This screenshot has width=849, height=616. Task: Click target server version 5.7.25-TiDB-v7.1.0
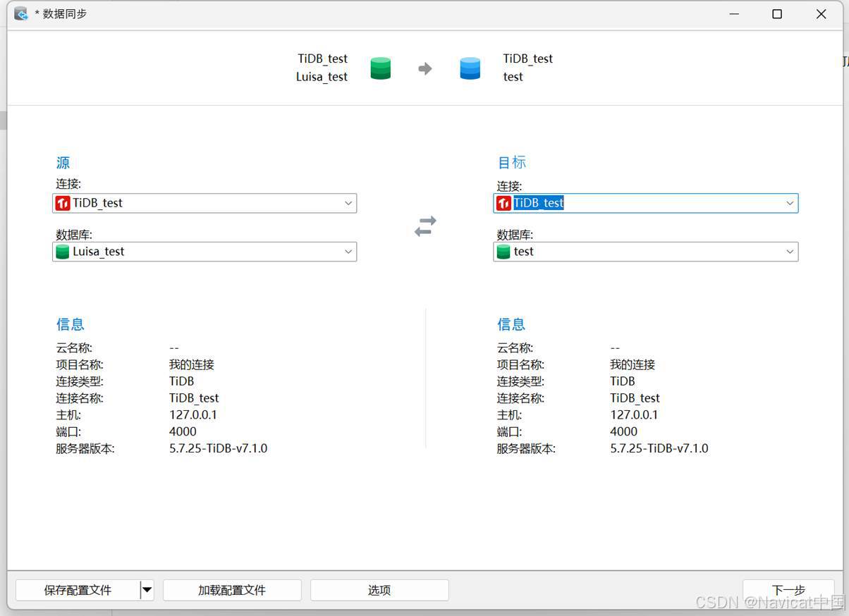pos(659,448)
